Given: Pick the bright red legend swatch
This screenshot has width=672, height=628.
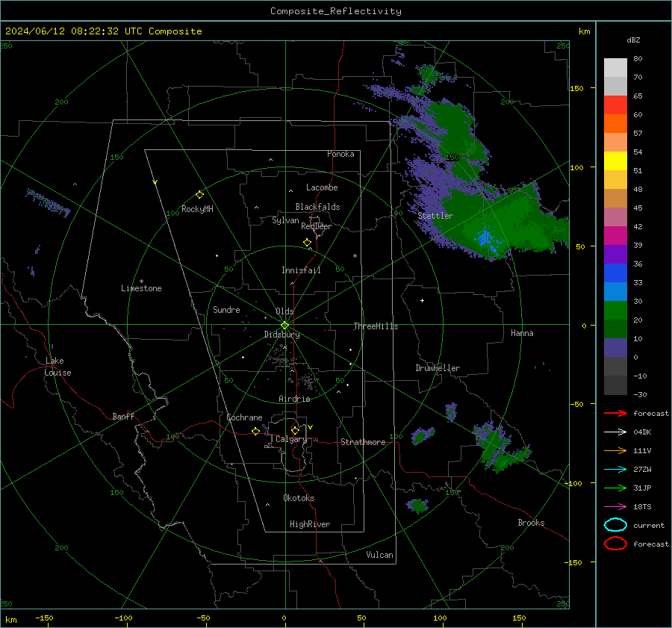Looking at the screenshot, I should (x=615, y=105).
